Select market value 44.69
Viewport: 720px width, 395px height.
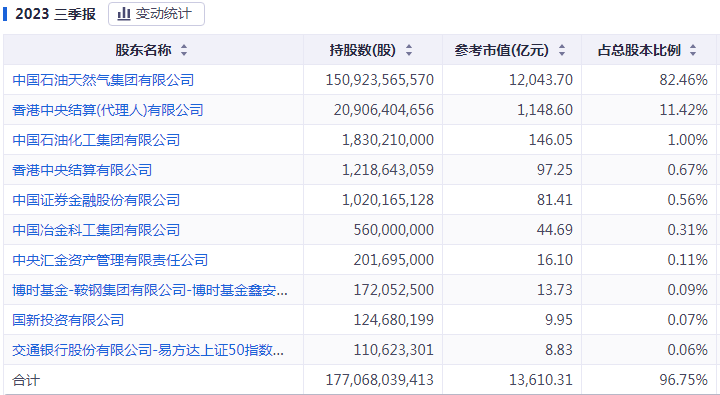[555, 230]
